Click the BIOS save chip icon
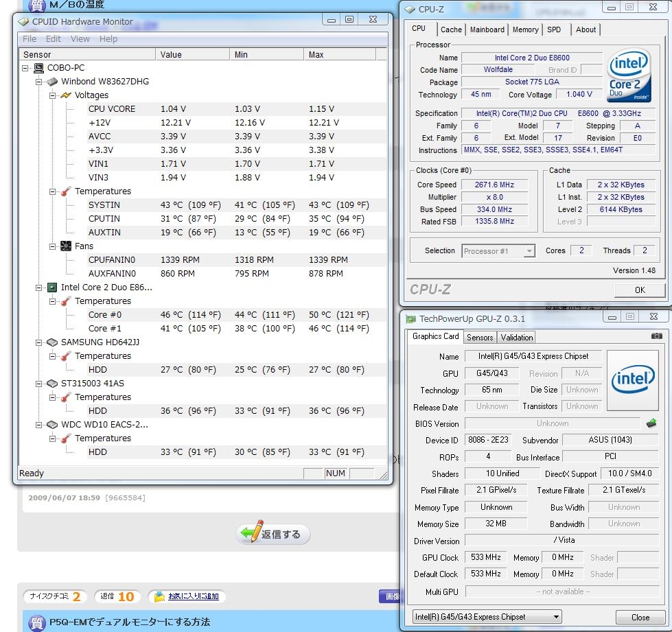 click(651, 423)
